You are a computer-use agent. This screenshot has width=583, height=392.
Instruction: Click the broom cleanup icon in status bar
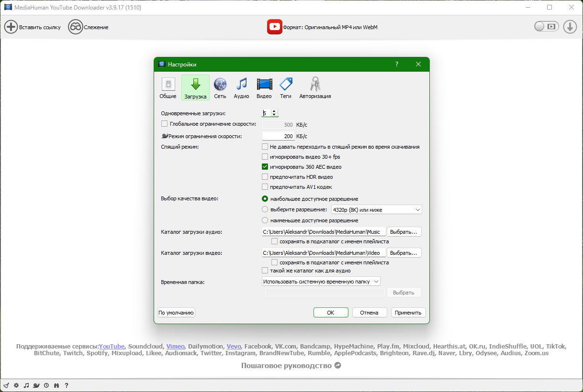point(6,385)
